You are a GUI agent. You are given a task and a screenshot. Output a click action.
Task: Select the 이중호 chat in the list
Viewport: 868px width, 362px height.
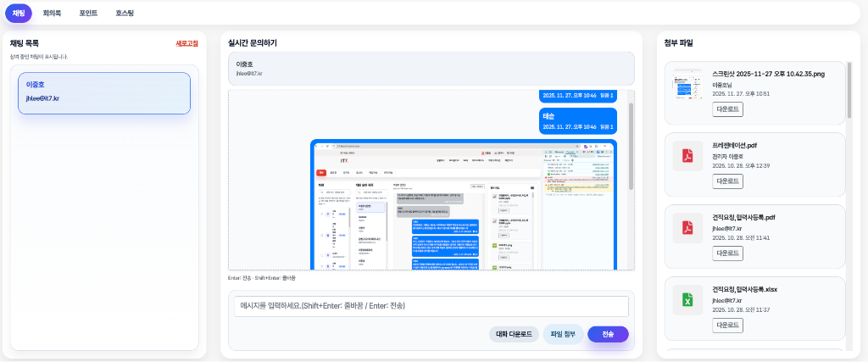[x=104, y=92]
